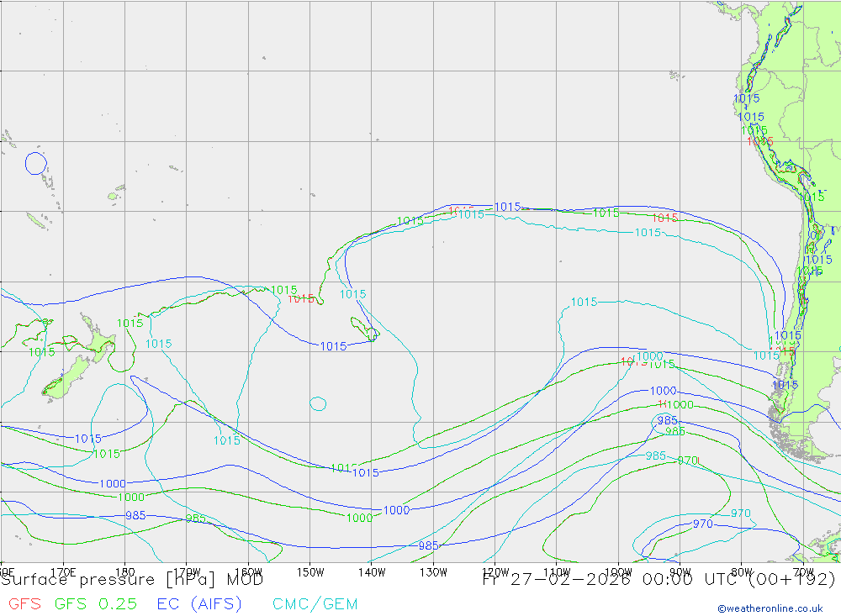The height and width of the screenshot is (616, 841).
Task: Click the 80W longitude axis label
Action: 742,572
